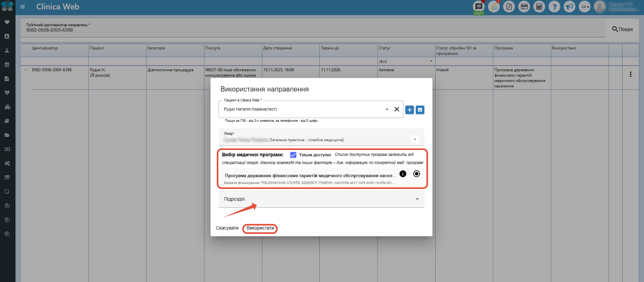Open the 24/7 chat support icon
The width and height of the screenshot is (644, 282).
click(x=479, y=7)
